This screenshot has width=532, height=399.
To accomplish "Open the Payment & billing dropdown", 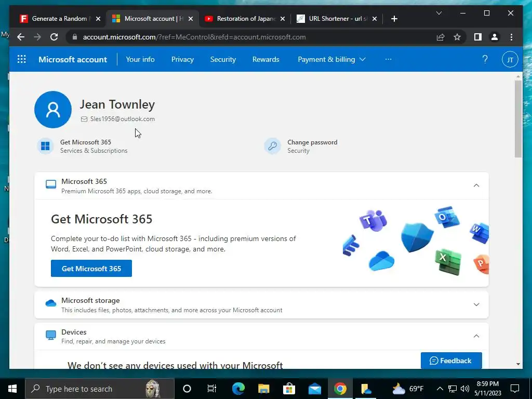I will point(331,59).
